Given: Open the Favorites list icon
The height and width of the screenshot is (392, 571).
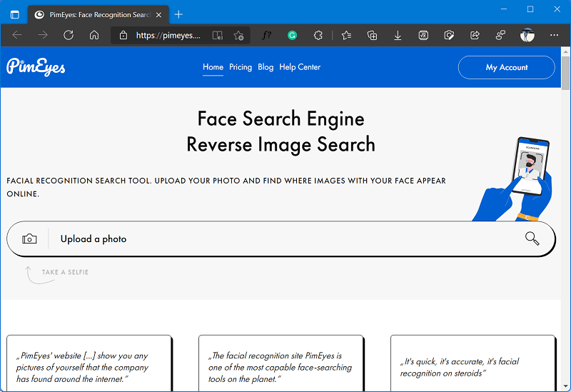Looking at the screenshot, I should (346, 35).
